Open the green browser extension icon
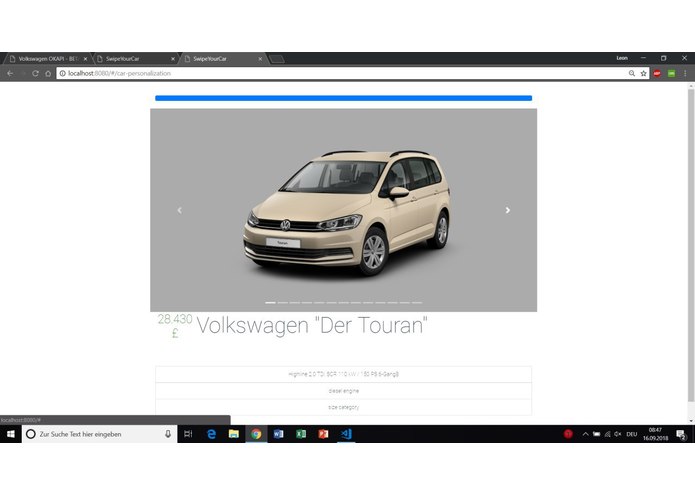Image resolution: width=695 pixels, height=494 pixels. pos(672,74)
